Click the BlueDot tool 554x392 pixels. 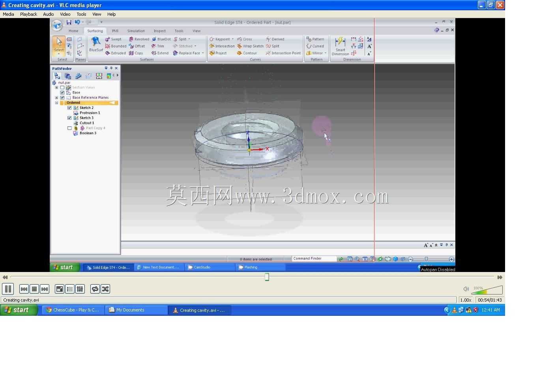tap(161, 39)
